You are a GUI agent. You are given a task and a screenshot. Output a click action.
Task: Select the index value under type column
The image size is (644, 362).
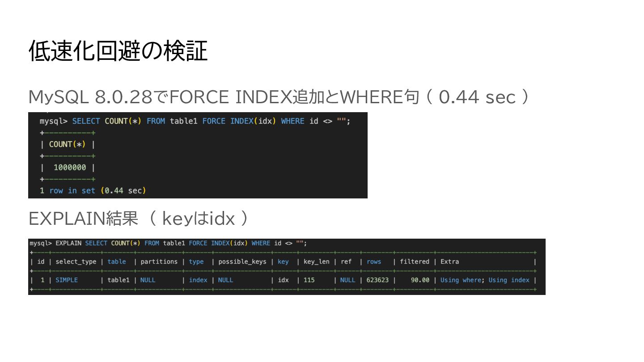point(198,280)
